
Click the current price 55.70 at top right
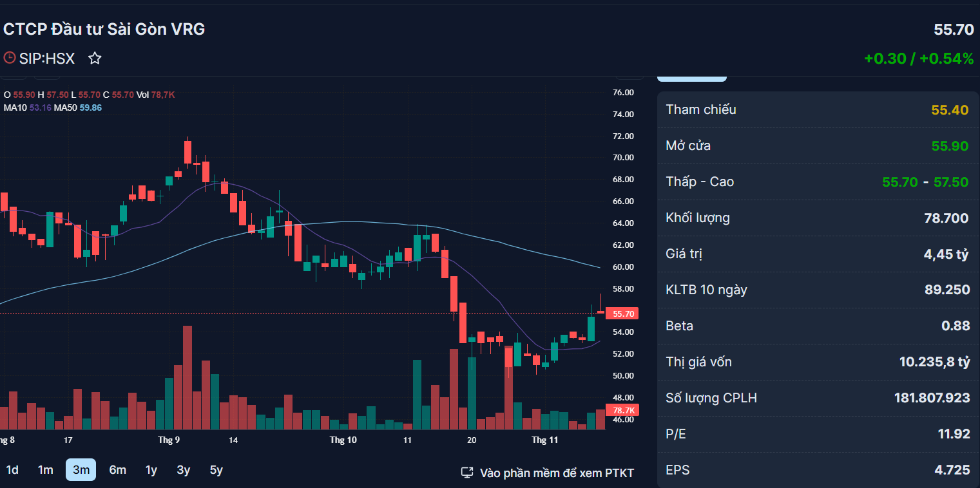click(954, 30)
